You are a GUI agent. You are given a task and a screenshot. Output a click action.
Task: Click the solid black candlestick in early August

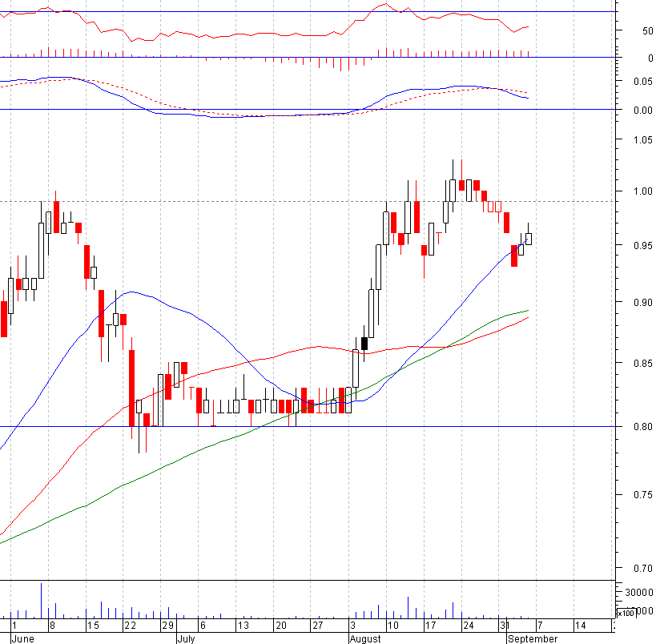click(x=364, y=344)
